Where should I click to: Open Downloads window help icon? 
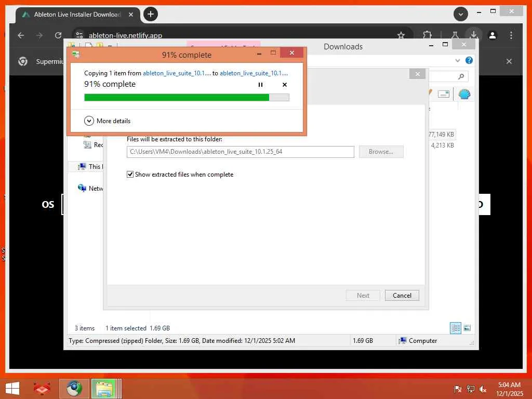point(469,60)
